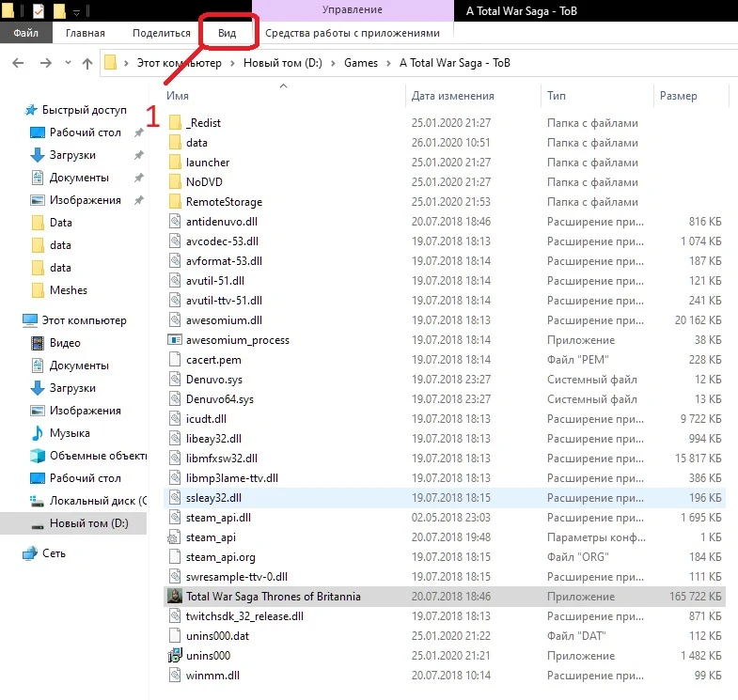The width and height of the screenshot is (738, 700).
Task: Expand chevron after Новый том (D:) breadcrumb
Action: click(333, 63)
